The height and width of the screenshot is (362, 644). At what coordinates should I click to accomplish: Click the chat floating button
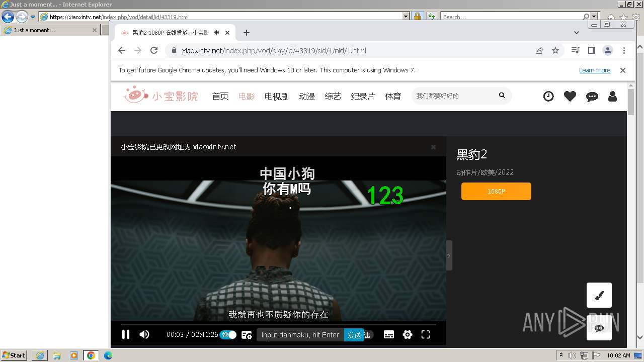[x=599, y=328]
